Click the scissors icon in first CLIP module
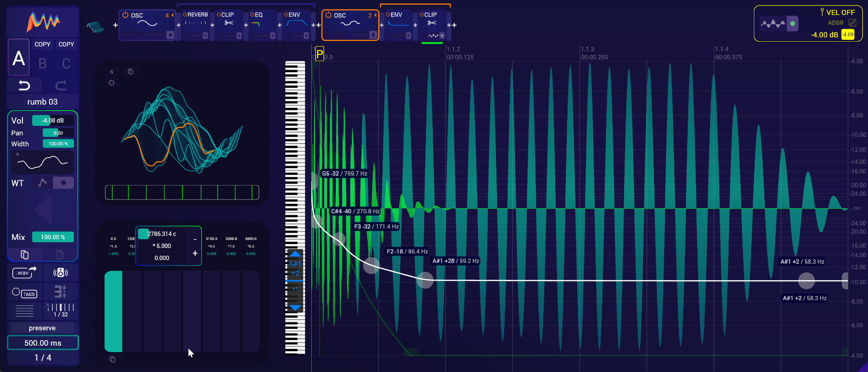Image resolution: width=868 pixels, height=372 pixels. pyautogui.click(x=229, y=23)
